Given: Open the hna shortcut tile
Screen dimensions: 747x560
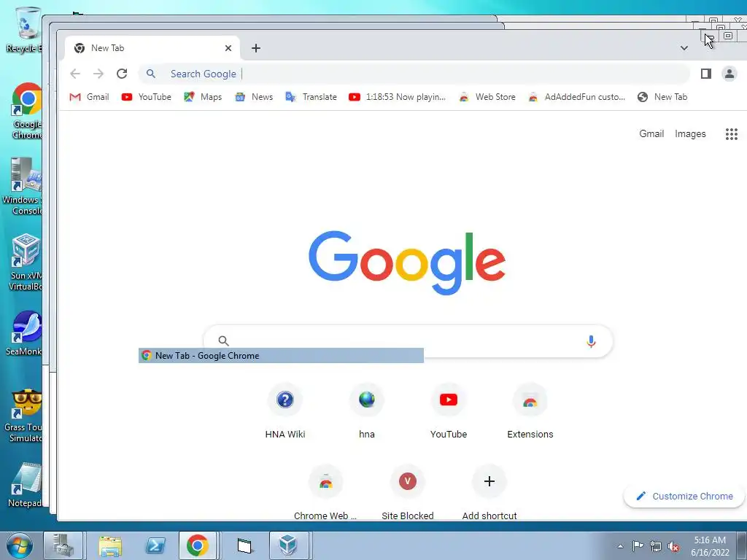Looking at the screenshot, I should [x=367, y=412].
